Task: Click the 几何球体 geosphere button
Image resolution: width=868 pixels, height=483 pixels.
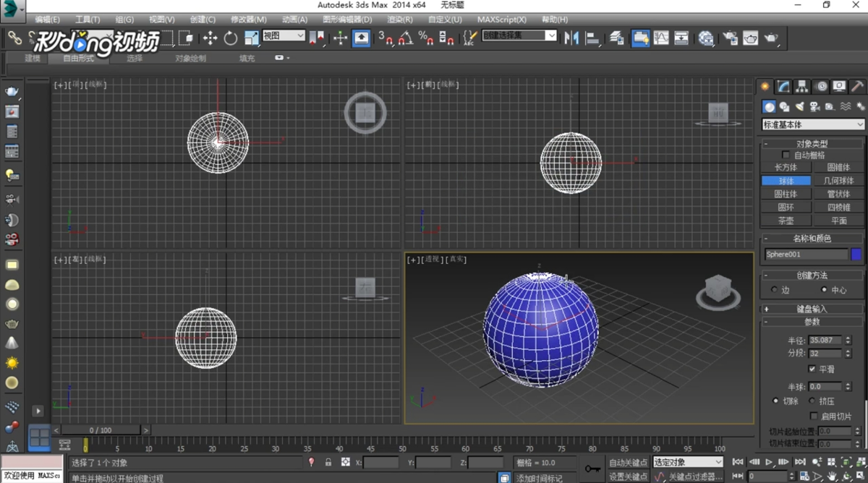Action: tap(838, 181)
